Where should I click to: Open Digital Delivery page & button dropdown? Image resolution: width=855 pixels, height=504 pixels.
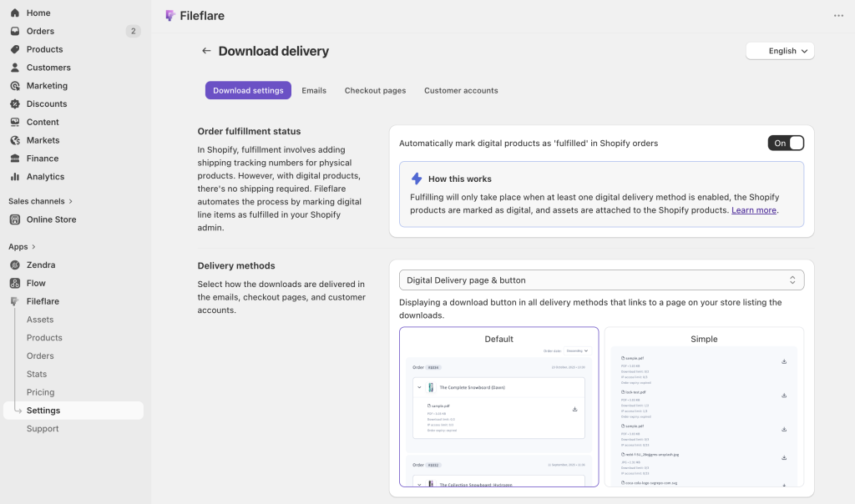(x=601, y=280)
